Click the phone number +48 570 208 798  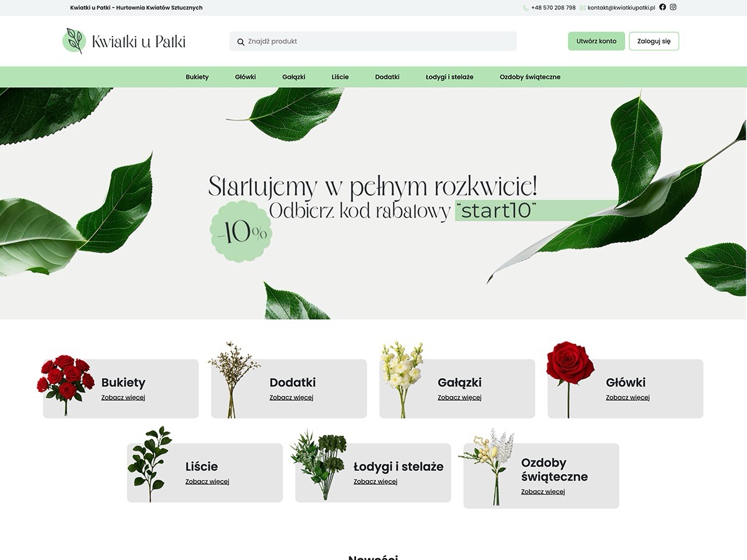(x=553, y=7)
